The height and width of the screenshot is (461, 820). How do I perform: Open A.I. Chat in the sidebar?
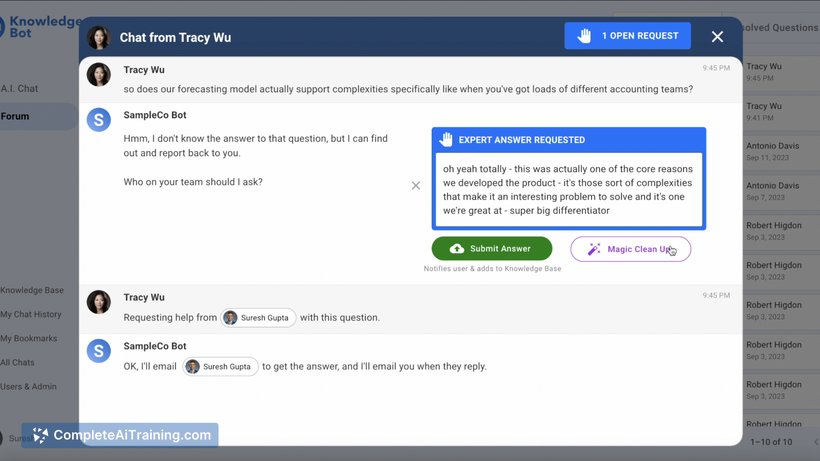19,88
